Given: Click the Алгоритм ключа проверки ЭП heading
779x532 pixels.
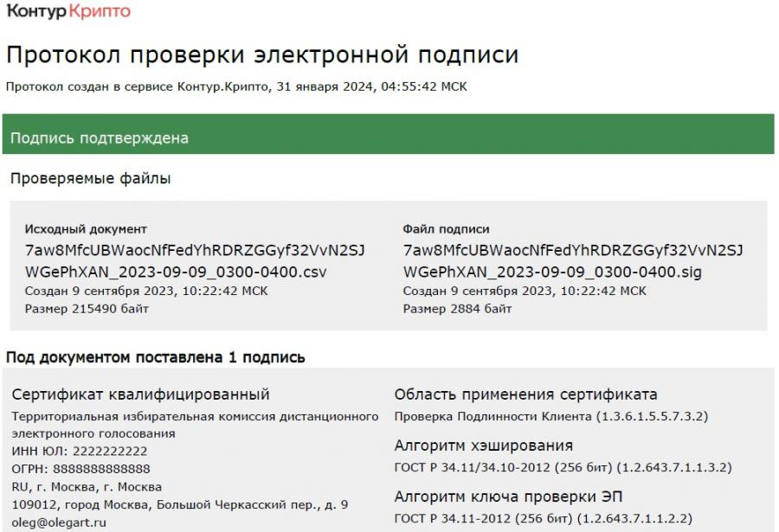Looking at the screenshot, I should point(508,497).
